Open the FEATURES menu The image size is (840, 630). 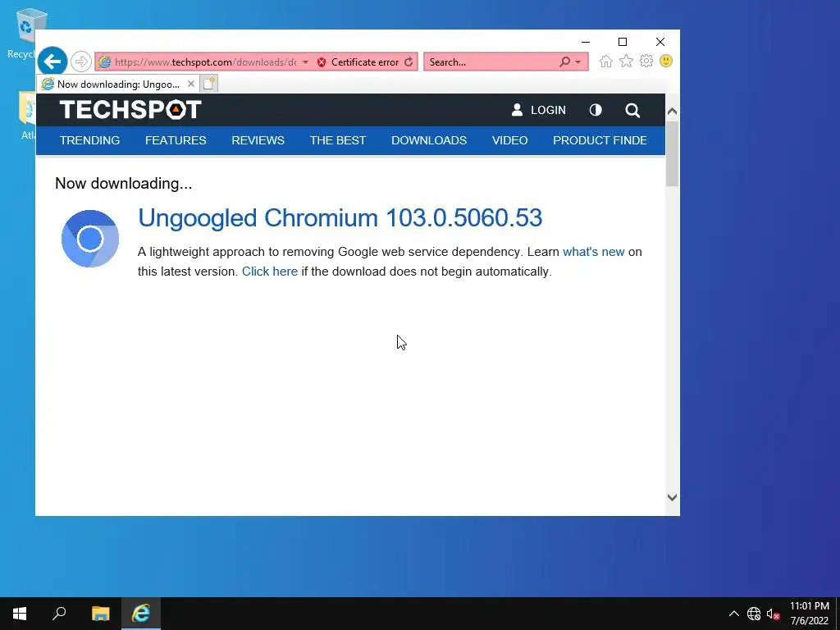(x=176, y=140)
